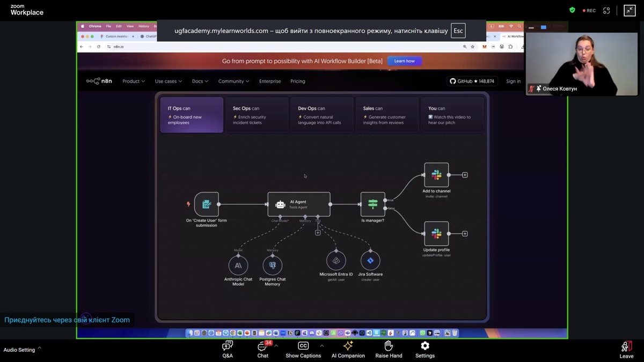644x362 pixels.
Task: Toggle Show Captions on
Action: pos(303,346)
